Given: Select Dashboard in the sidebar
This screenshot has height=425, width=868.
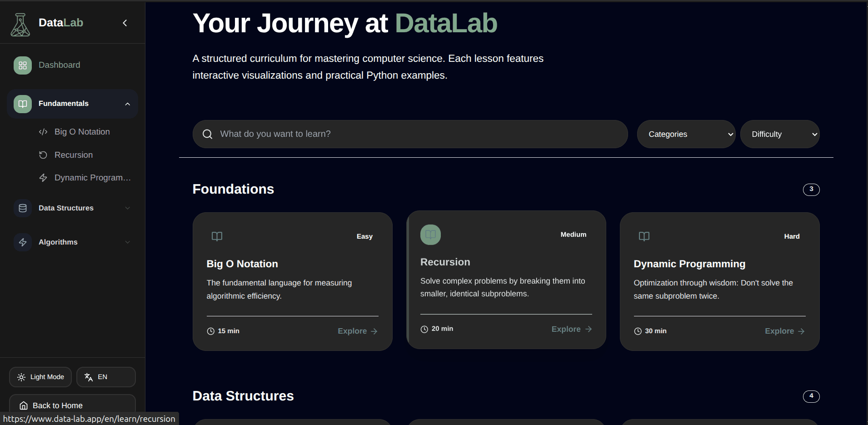Looking at the screenshot, I should [x=59, y=65].
